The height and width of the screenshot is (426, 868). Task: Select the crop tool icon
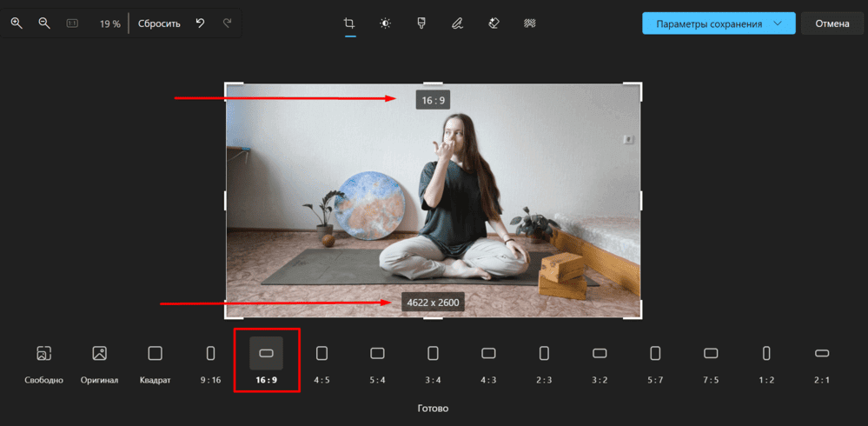(x=349, y=23)
